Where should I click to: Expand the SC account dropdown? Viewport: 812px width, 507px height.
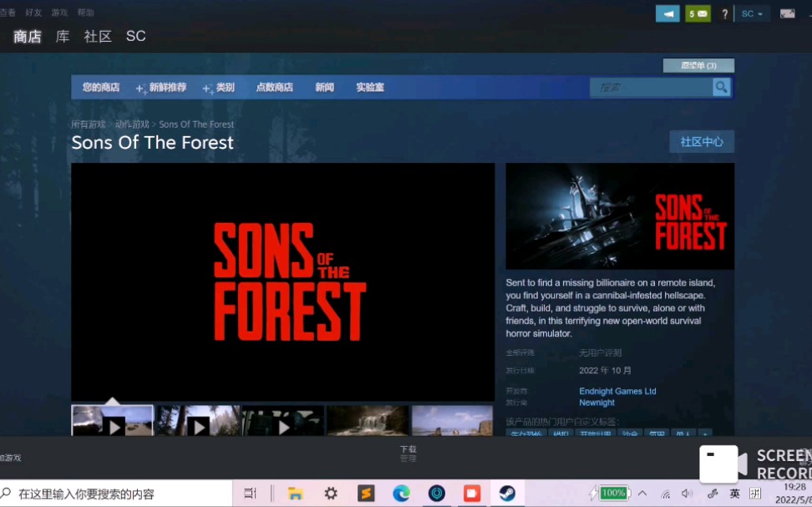click(748, 13)
